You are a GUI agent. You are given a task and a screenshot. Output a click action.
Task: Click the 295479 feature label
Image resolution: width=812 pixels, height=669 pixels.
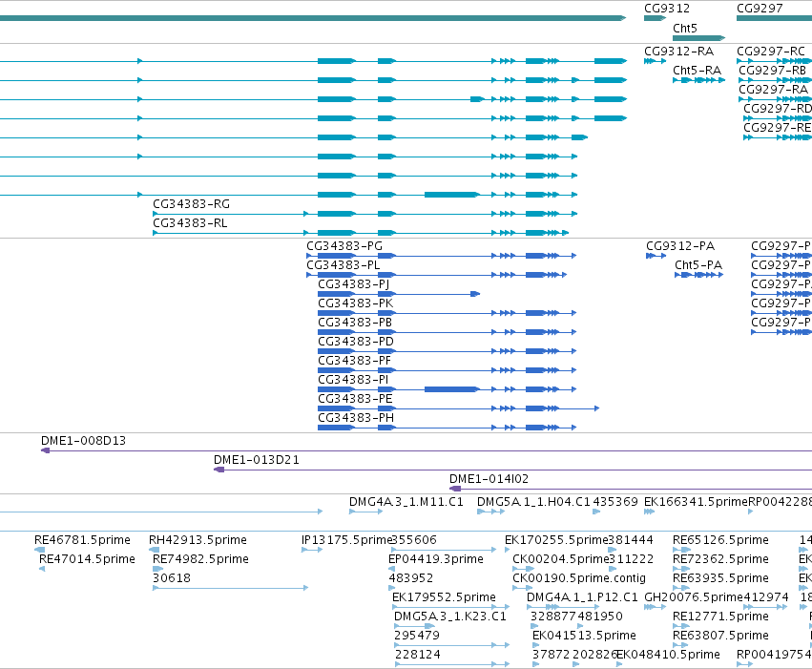pyautogui.click(x=417, y=637)
